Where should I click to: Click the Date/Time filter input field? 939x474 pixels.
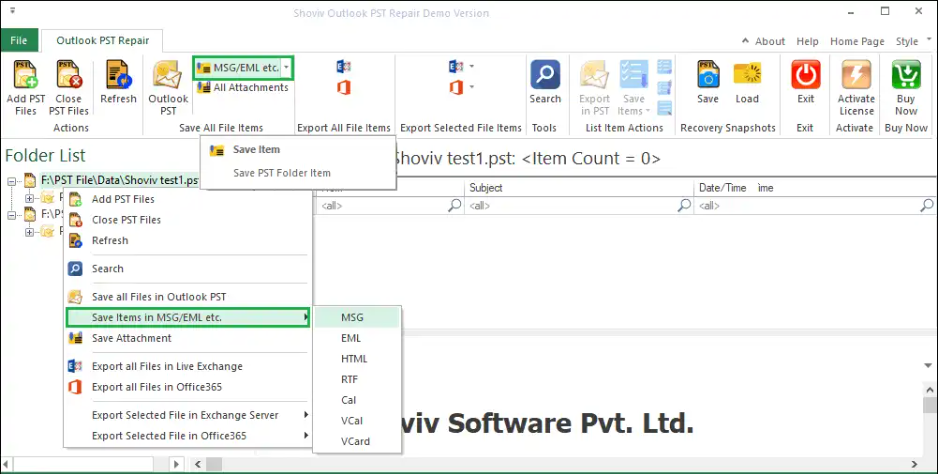tap(806, 206)
